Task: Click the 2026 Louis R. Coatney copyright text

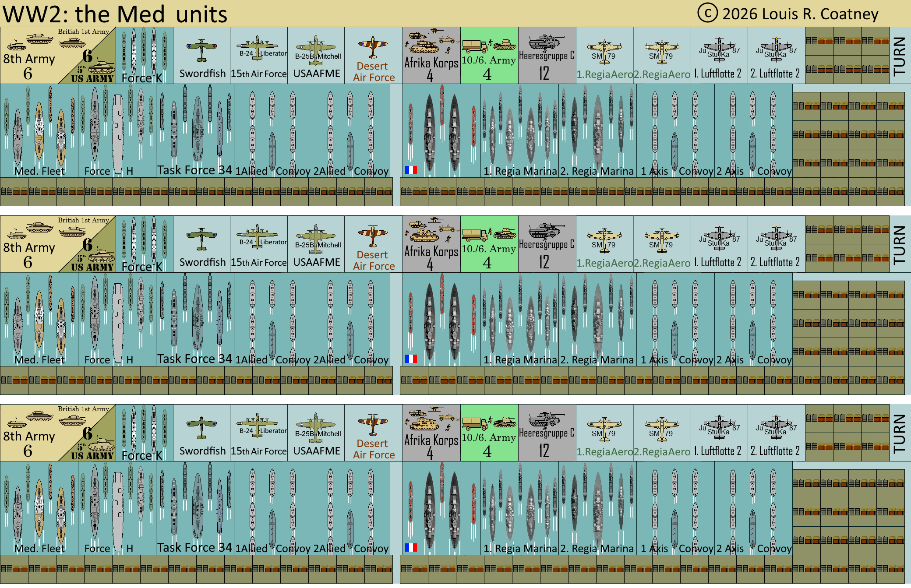Action: 788,14
